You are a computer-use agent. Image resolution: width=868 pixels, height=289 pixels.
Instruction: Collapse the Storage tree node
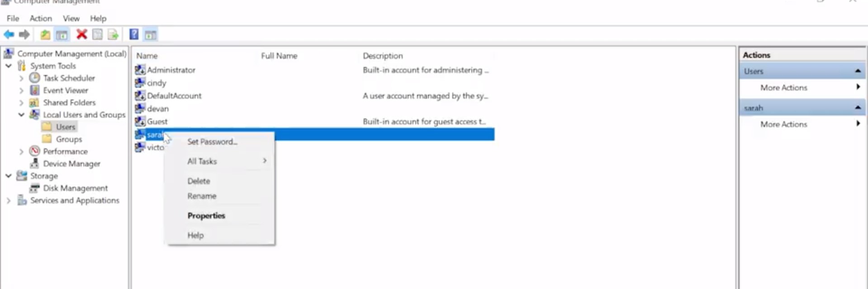coord(9,176)
